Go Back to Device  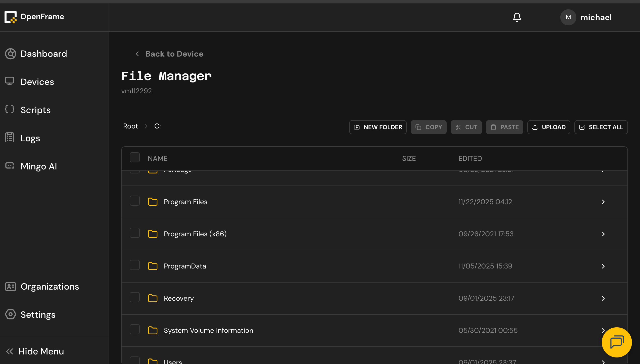pos(169,54)
